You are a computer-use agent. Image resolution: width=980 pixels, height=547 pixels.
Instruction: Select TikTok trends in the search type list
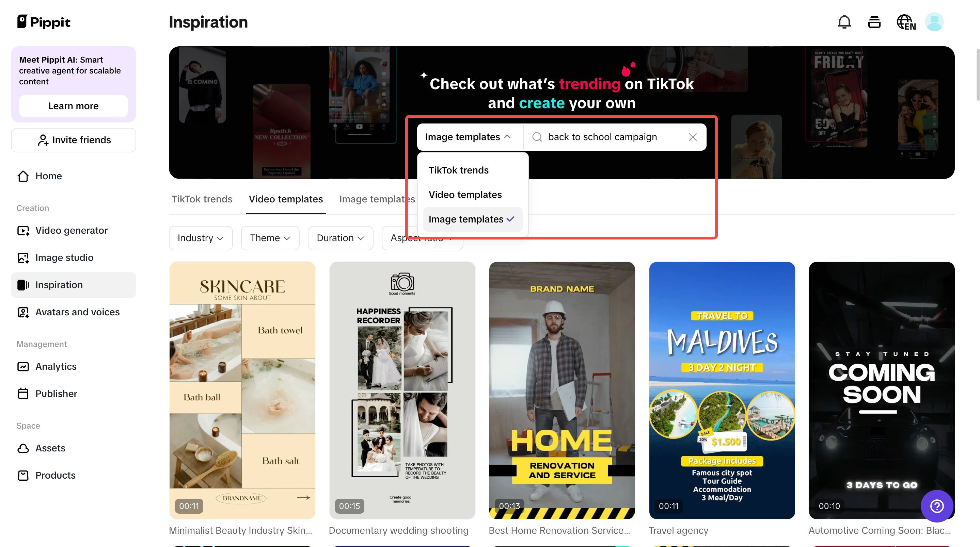[458, 170]
